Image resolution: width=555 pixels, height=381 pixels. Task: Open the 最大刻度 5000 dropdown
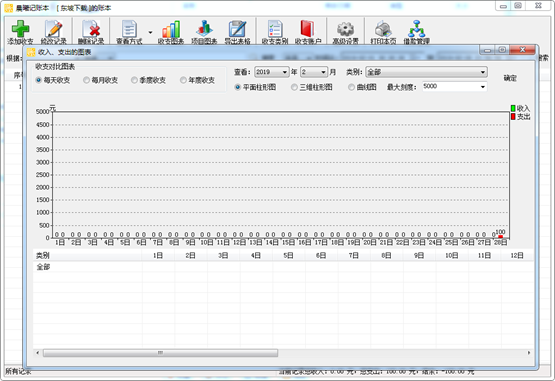[x=454, y=86]
